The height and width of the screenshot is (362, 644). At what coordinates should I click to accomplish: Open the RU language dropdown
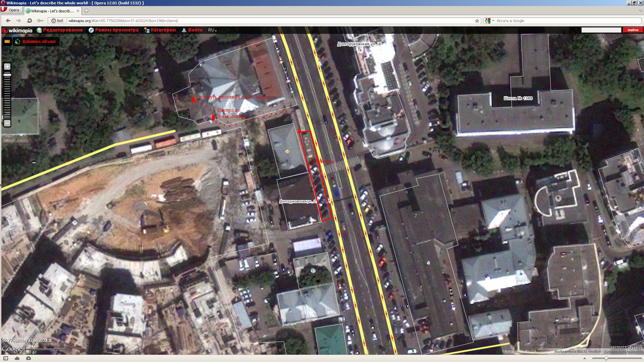(x=212, y=30)
